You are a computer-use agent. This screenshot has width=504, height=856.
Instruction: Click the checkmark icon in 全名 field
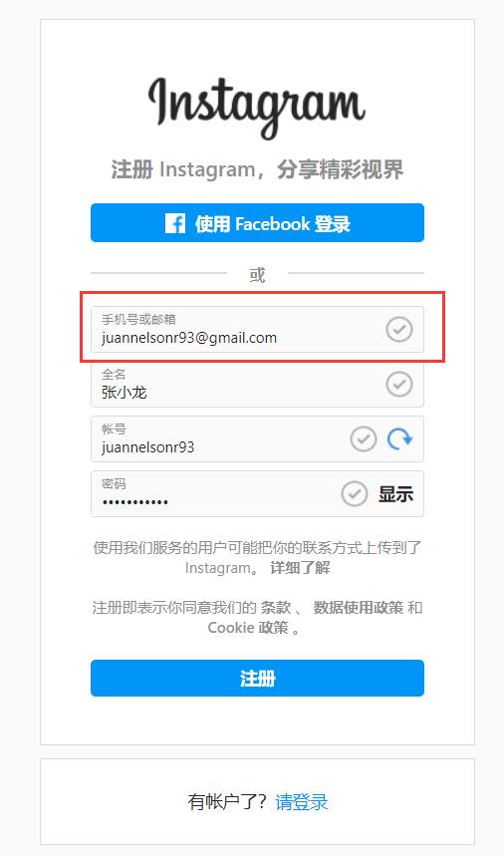399,384
